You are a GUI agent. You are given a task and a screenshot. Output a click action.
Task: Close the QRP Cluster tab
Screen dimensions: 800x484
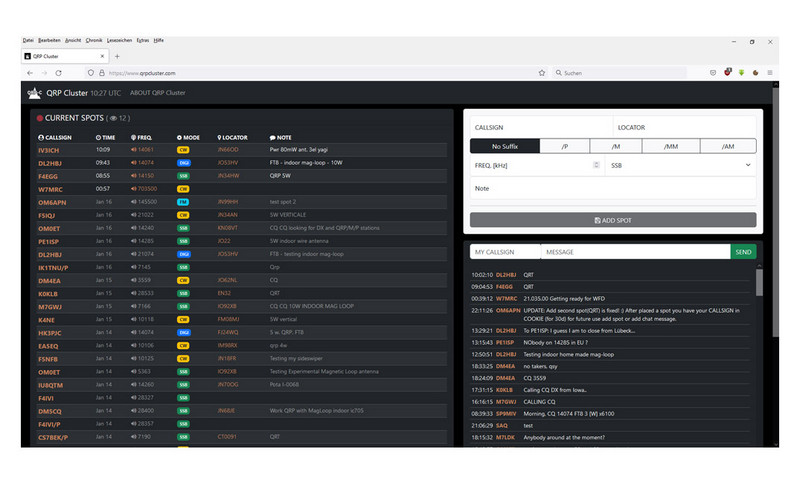click(x=102, y=56)
